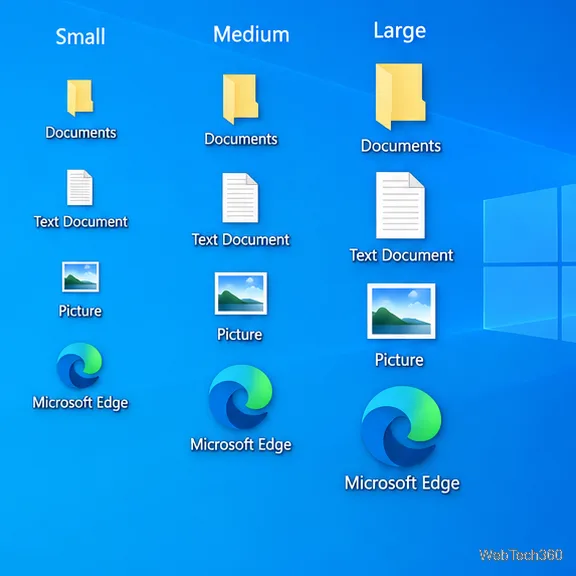
Task: Click the 'Picture' label in Large column
Action: click(x=399, y=360)
